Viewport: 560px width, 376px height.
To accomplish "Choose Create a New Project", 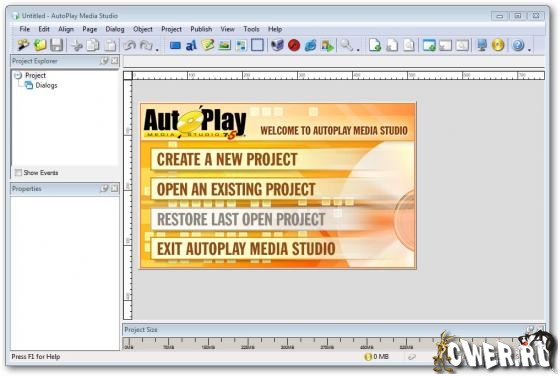I will [x=227, y=159].
